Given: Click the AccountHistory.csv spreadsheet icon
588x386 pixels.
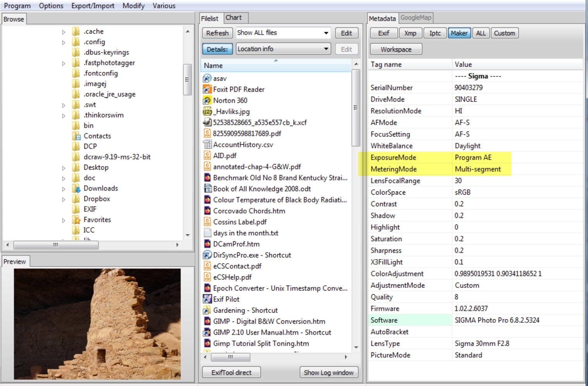Looking at the screenshot, I should point(207,145).
